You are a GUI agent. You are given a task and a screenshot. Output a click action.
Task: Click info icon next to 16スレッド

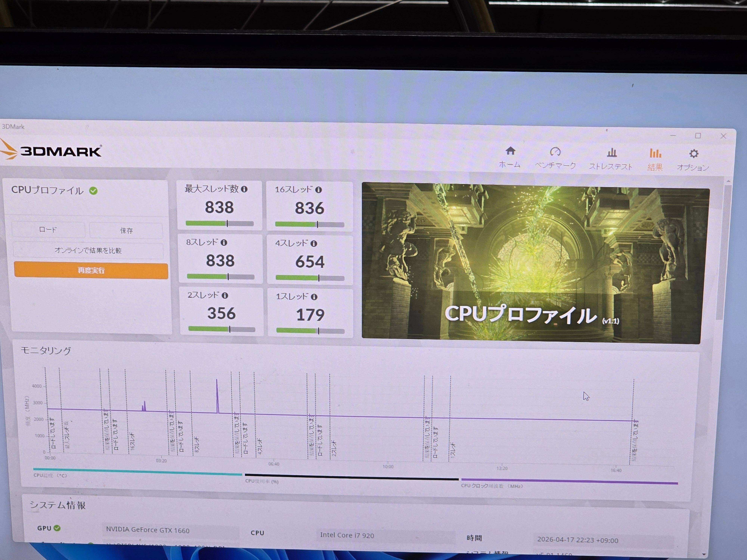pos(318,190)
